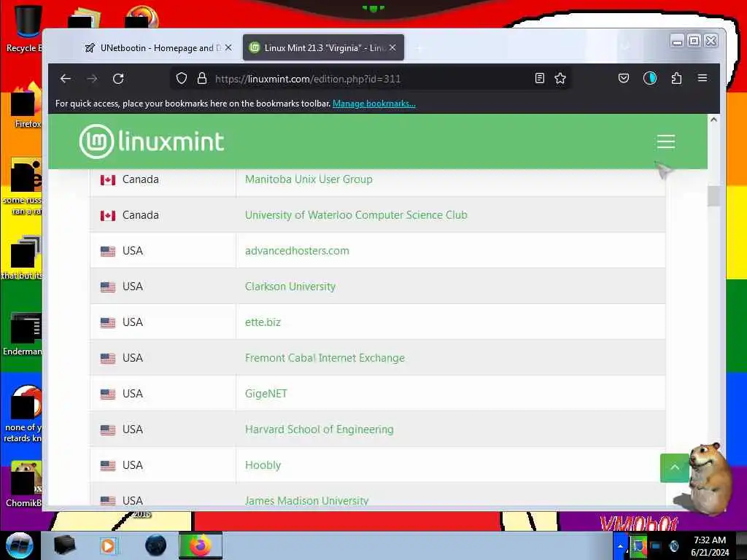Open the Firefox account profile icon
The image size is (747, 560).
click(x=650, y=78)
